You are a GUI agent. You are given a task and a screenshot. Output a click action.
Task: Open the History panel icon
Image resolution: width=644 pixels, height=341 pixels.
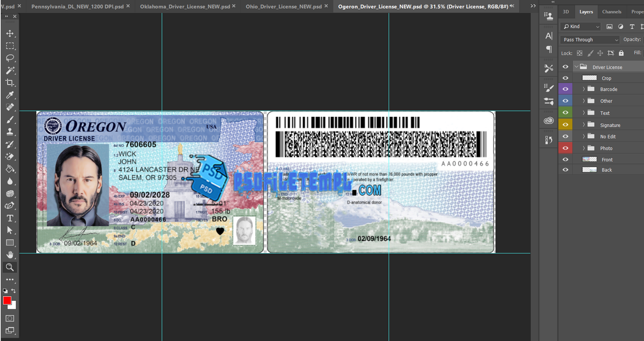(x=548, y=140)
